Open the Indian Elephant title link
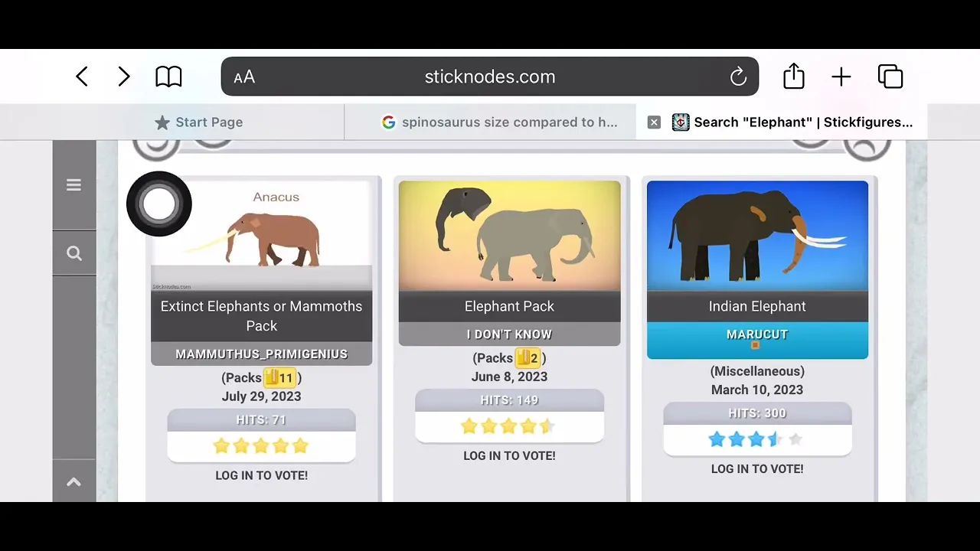Viewport: 980px width, 551px height. 758,306
